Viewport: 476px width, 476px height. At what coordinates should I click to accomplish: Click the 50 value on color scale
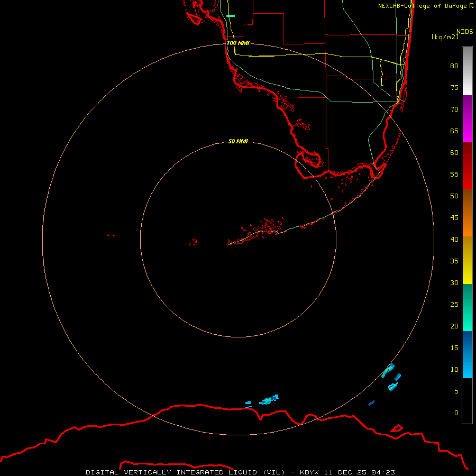[454, 196]
